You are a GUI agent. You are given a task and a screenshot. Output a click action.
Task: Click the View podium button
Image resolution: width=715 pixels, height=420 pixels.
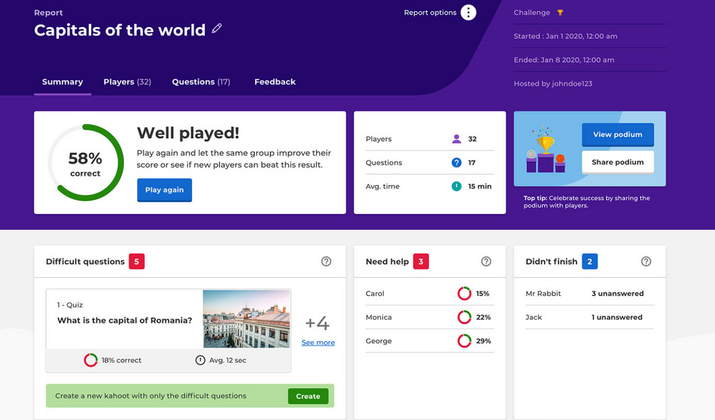click(618, 135)
